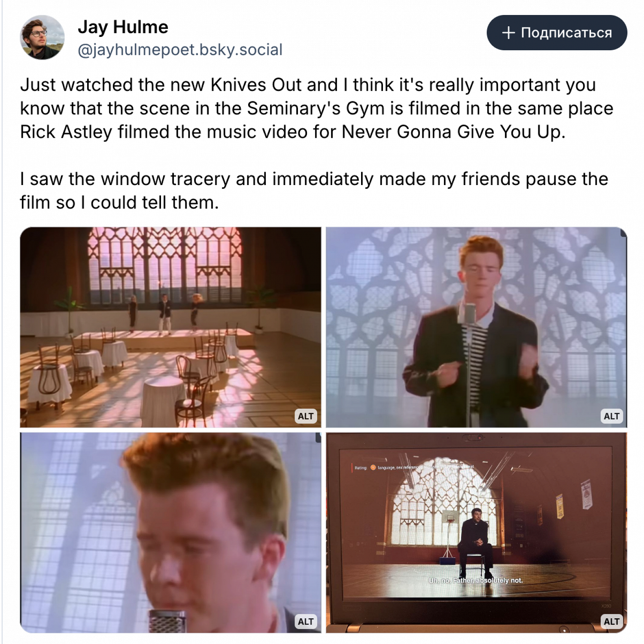Screen dimensions: 644x644
Task: Show ALT text for ballroom scene image
Action: (x=306, y=416)
